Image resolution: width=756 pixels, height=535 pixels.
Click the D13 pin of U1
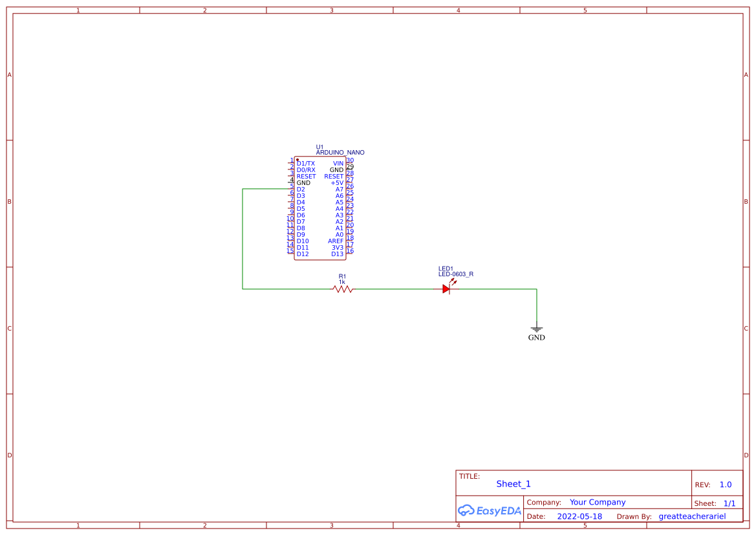pos(336,254)
